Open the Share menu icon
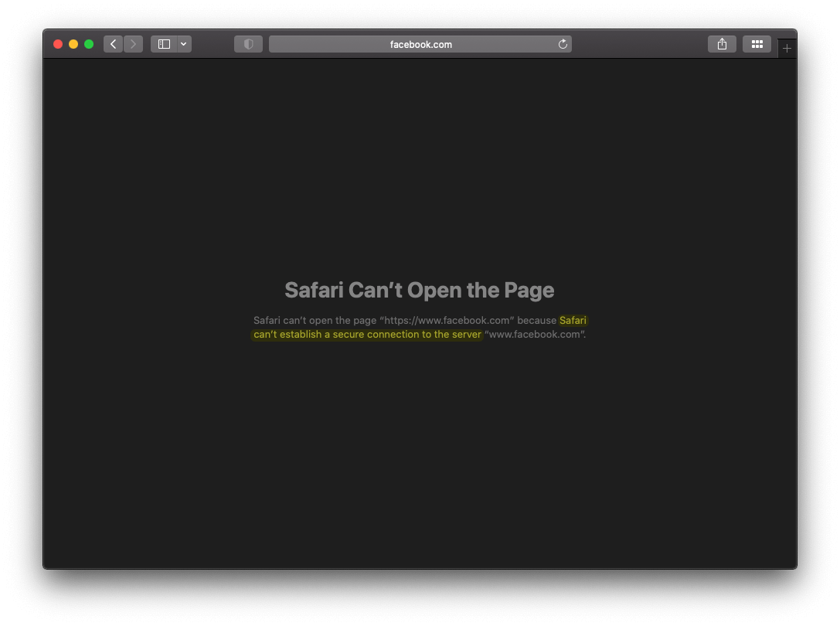Viewport: 840px width, 626px height. 722,44
